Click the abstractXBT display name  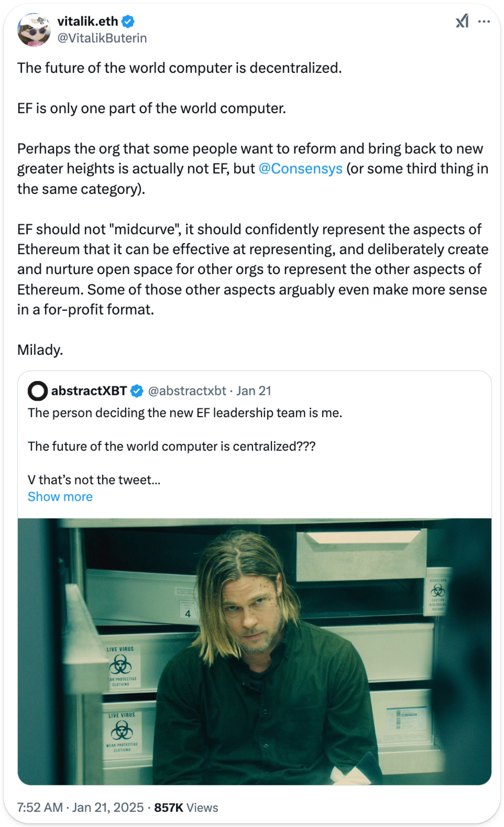tap(89, 391)
